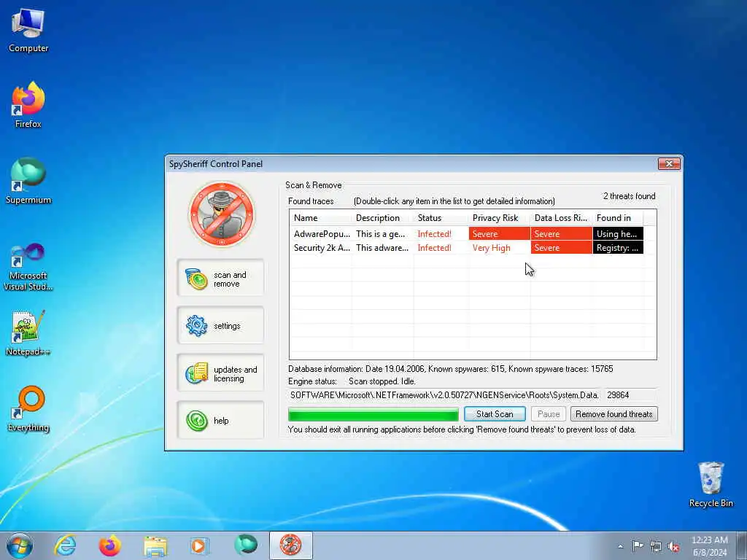Click the green scan progress bar
The width and height of the screenshot is (747, 560).
[373, 414]
